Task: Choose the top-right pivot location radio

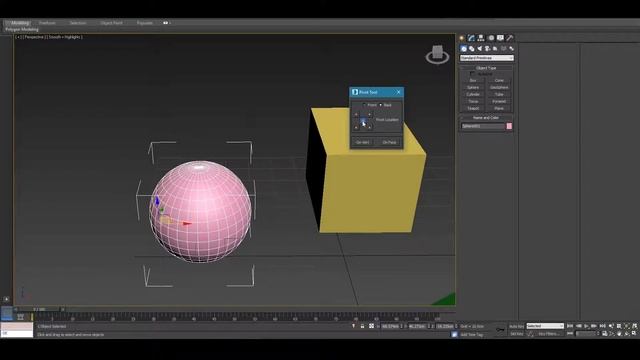Action: [369, 114]
